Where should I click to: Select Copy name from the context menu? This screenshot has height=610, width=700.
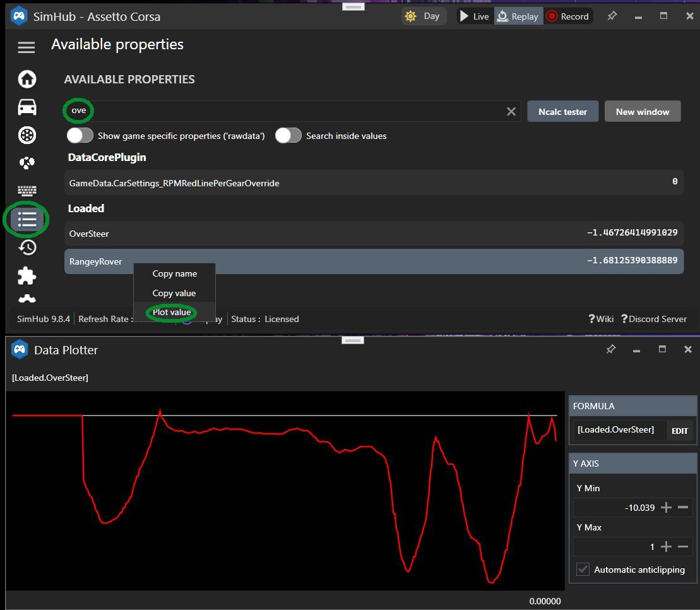[175, 273]
